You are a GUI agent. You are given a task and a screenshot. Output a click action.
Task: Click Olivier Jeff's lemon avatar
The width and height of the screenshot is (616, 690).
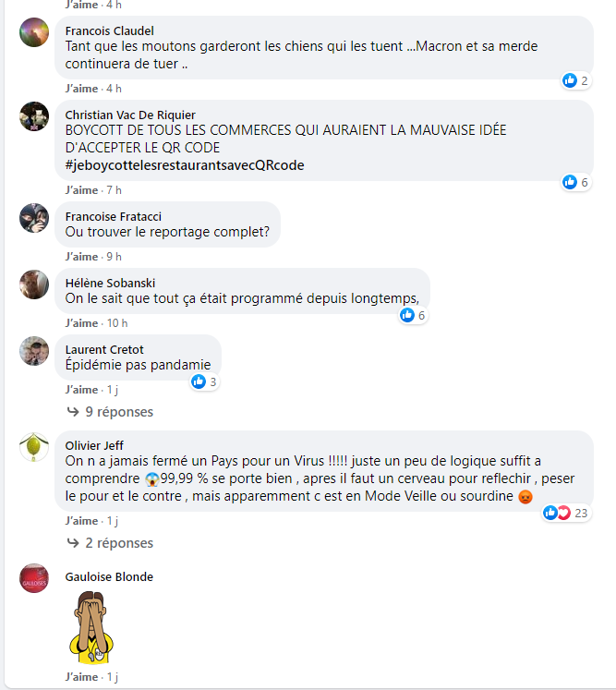34,447
